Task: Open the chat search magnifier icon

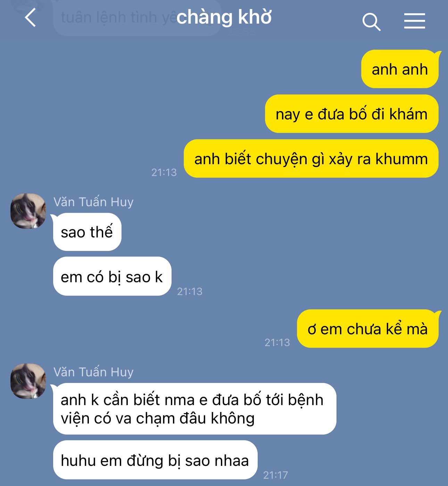Action: [371, 22]
